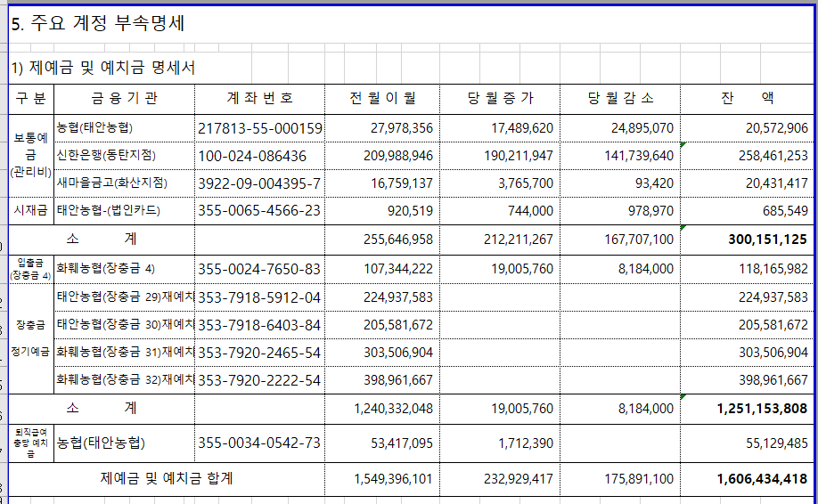Click the 금융기관 column header

coord(124,98)
